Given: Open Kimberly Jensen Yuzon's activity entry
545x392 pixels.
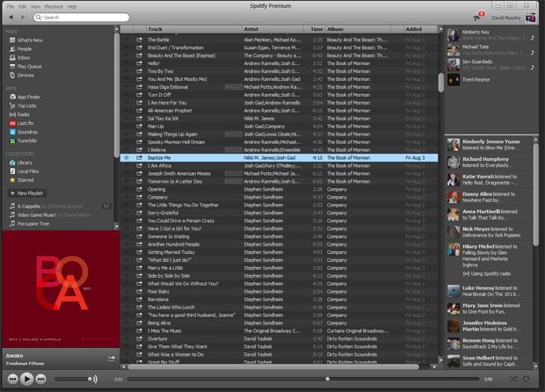Looking at the screenshot, I should click(489, 144).
